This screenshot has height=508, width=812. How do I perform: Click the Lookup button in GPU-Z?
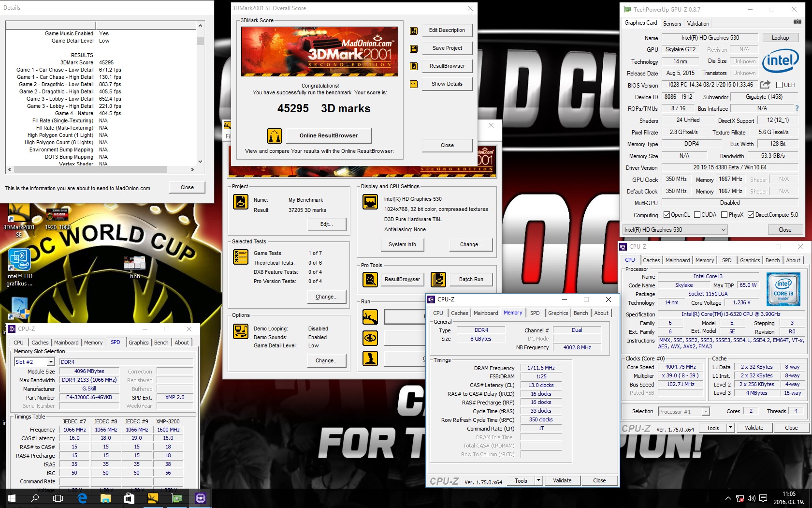pos(780,38)
